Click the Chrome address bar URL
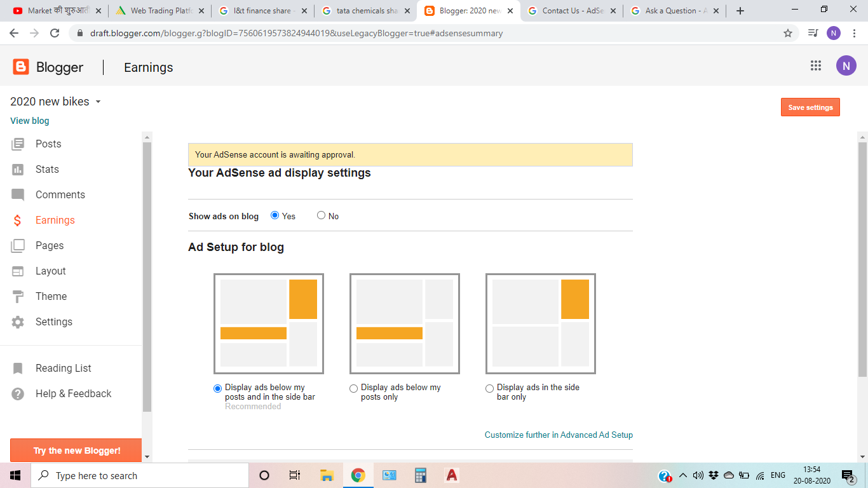This screenshot has width=868, height=488. point(296,33)
